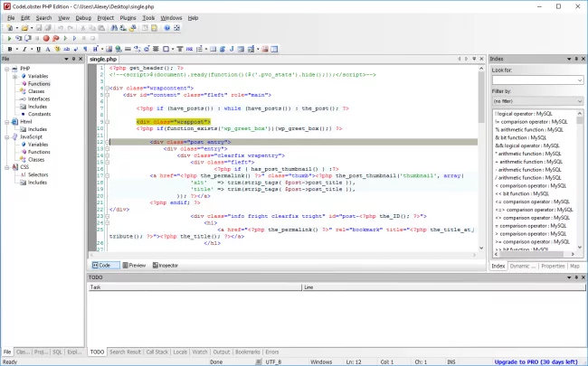Toggle fold marker at line 9
The width and height of the screenshot is (588, 366).
(108, 122)
